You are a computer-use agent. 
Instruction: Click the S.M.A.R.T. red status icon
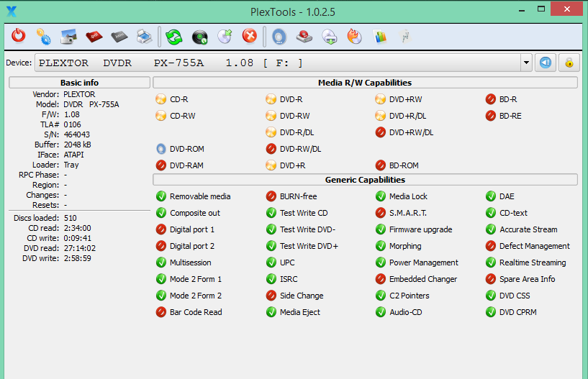380,213
